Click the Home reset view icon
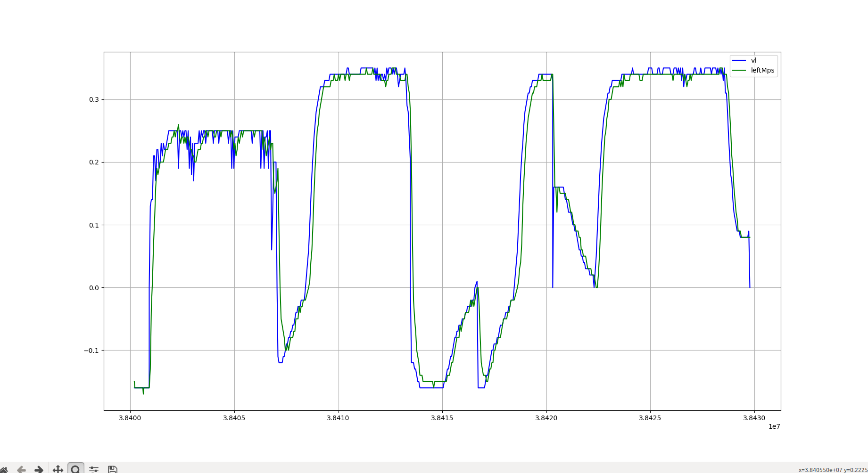 (3, 470)
